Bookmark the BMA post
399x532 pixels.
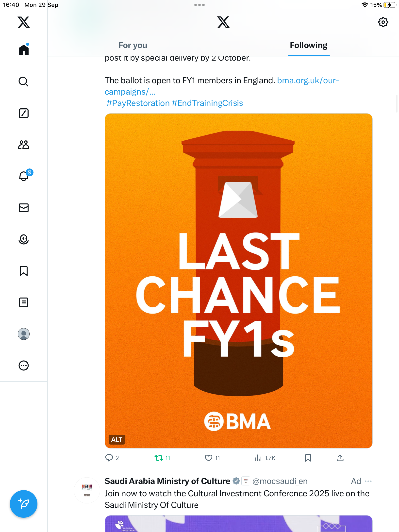[308, 458]
